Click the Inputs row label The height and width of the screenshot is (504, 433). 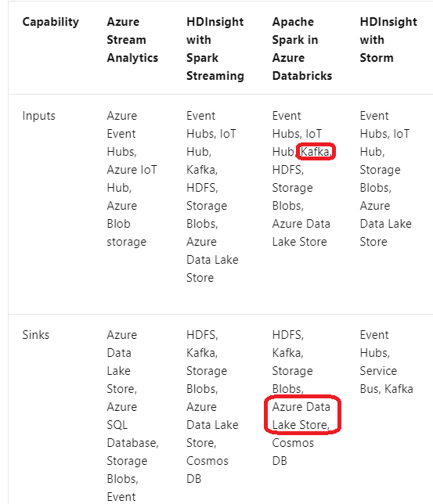38,116
